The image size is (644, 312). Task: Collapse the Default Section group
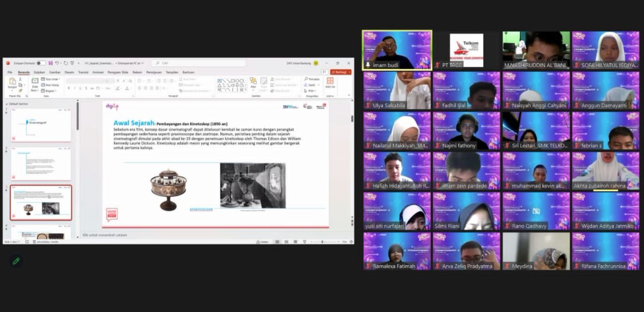click(x=6, y=104)
